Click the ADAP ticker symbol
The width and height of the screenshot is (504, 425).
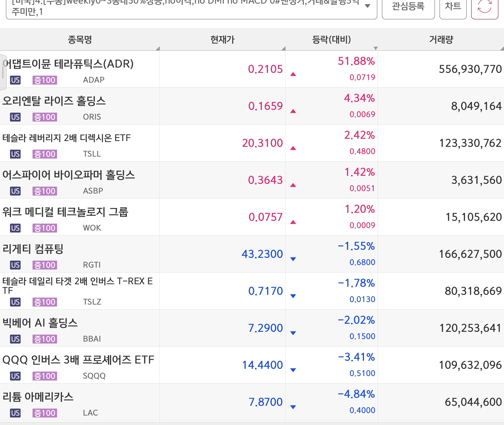click(x=94, y=80)
